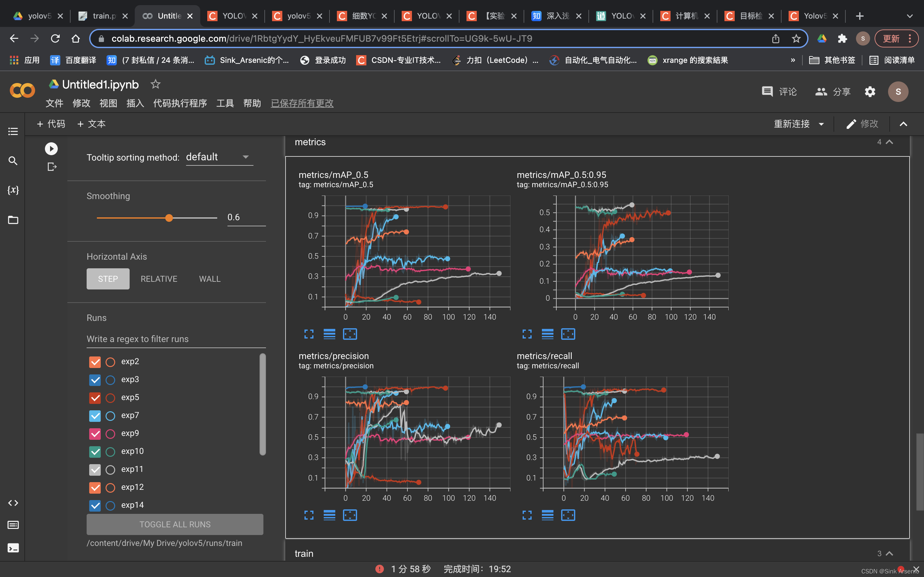Open the 代码执行程序 menu

[x=180, y=103]
